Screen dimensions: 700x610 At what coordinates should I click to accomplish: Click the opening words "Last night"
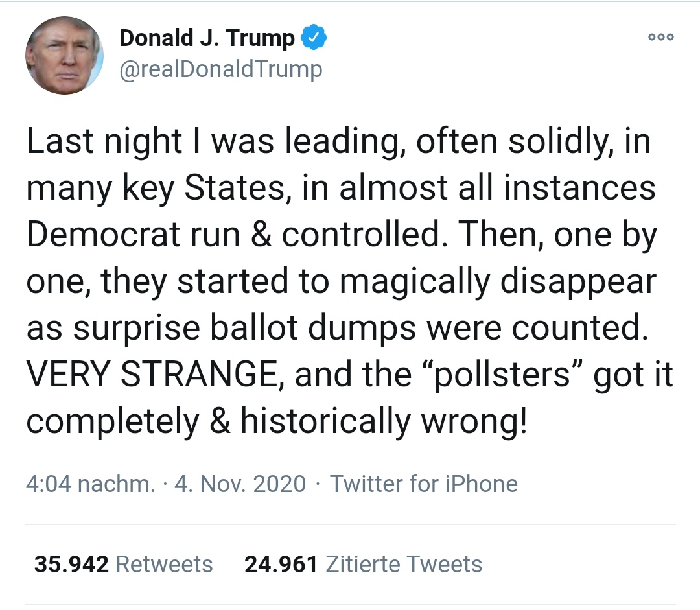pos(104,143)
